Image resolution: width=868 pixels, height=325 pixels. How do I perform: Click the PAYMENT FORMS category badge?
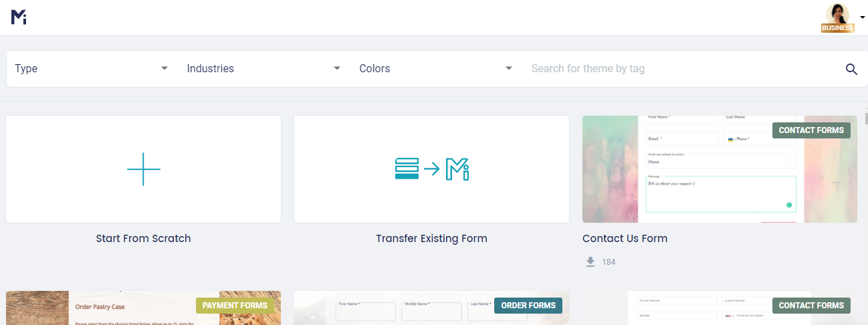pyautogui.click(x=235, y=306)
